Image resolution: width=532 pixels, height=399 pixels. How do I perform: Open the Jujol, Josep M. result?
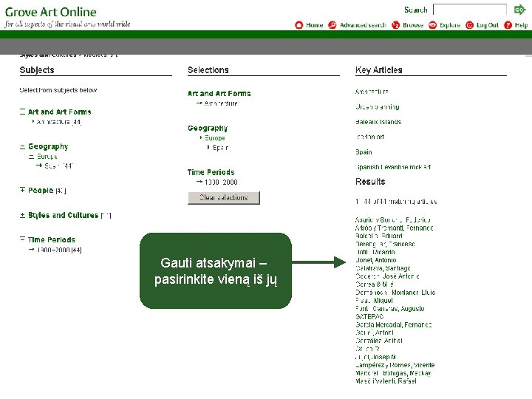(375, 357)
